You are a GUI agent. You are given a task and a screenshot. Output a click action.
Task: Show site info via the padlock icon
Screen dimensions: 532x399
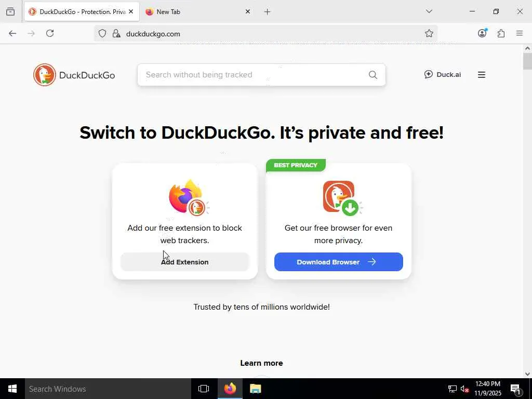pyautogui.click(x=116, y=34)
